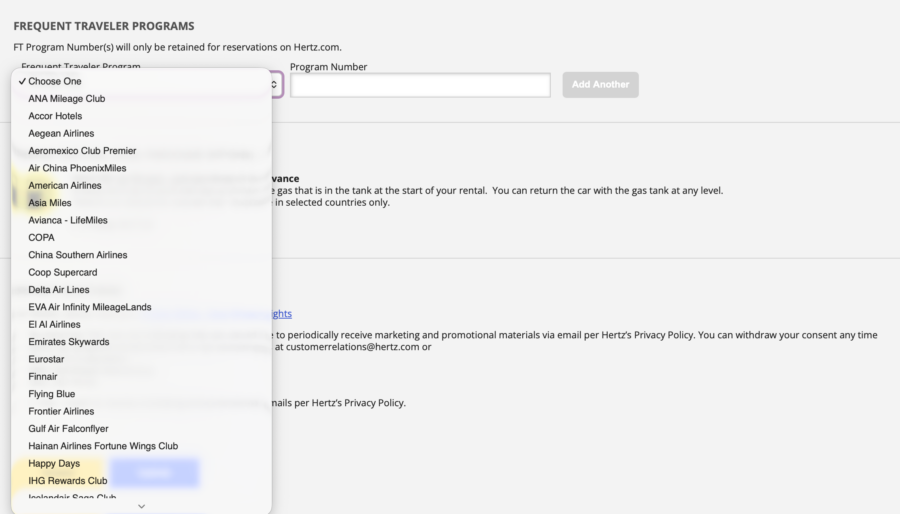This screenshot has width=900, height=514.
Task: Click the Frequent Traveler Program dropdown arrow
Action: 275,85
